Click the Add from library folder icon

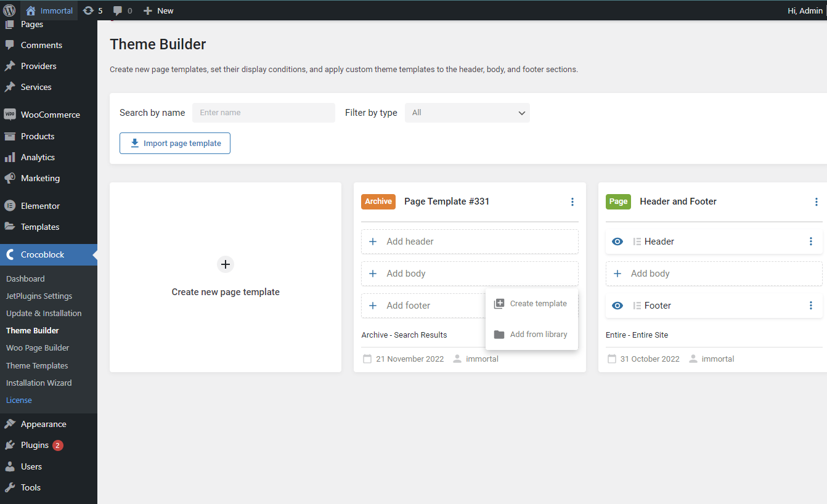coord(499,335)
